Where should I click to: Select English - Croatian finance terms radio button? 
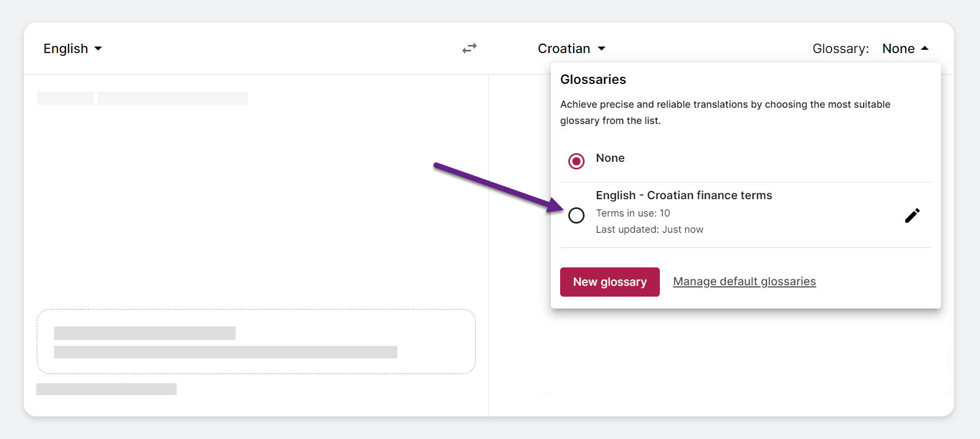point(576,215)
